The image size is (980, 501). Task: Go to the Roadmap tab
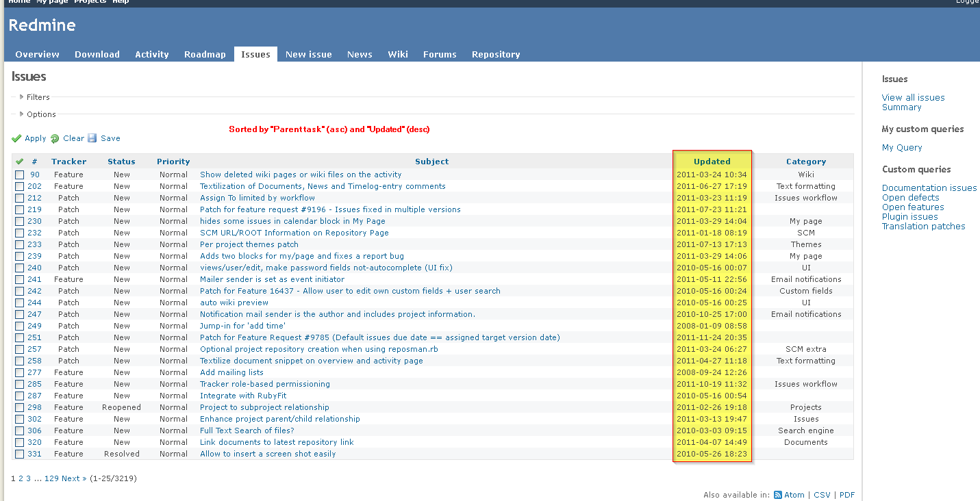(205, 54)
